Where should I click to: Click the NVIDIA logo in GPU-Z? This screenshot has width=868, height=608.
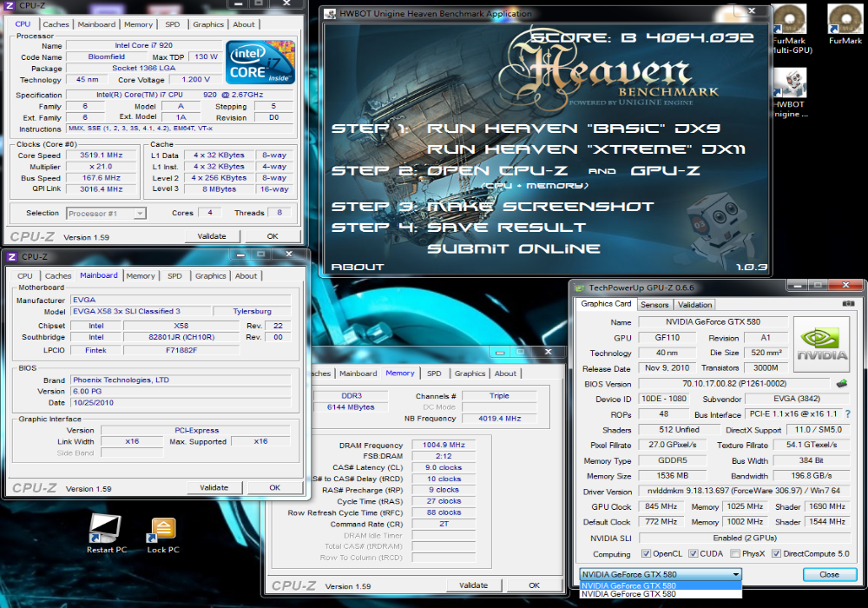(822, 344)
